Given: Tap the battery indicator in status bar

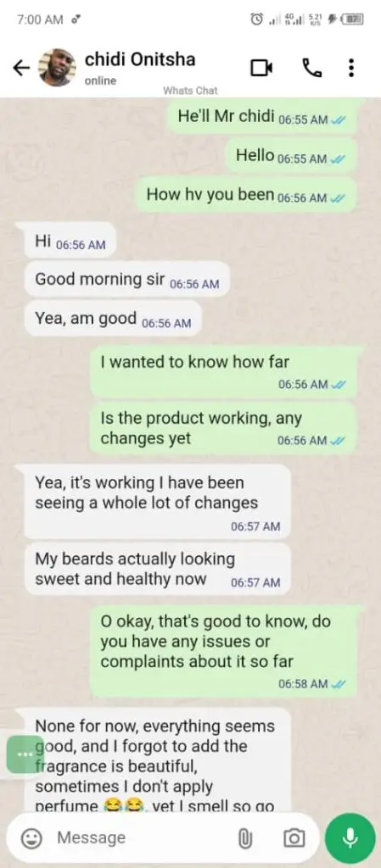Looking at the screenshot, I should [x=351, y=19].
